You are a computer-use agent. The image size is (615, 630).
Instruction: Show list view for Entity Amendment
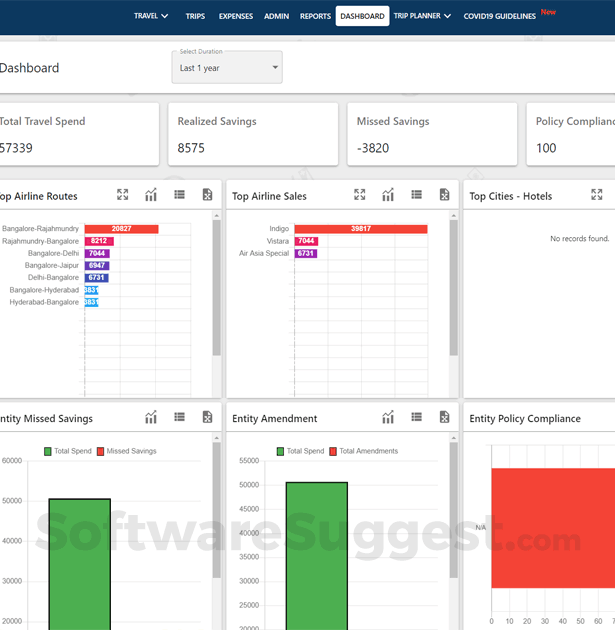pos(416,417)
